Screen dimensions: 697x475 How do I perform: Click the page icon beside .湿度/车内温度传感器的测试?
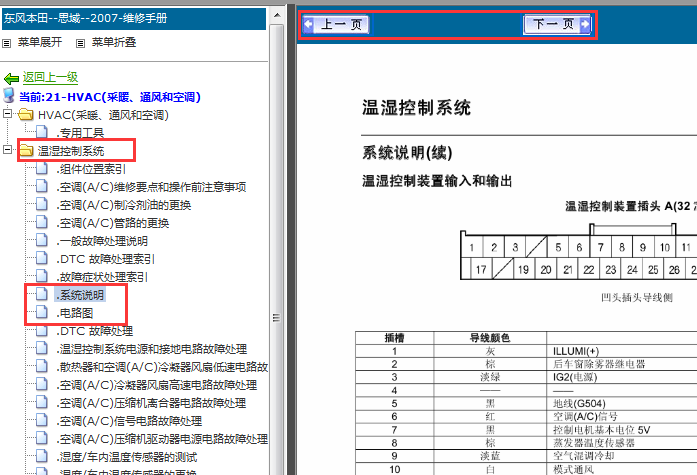click(42, 456)
